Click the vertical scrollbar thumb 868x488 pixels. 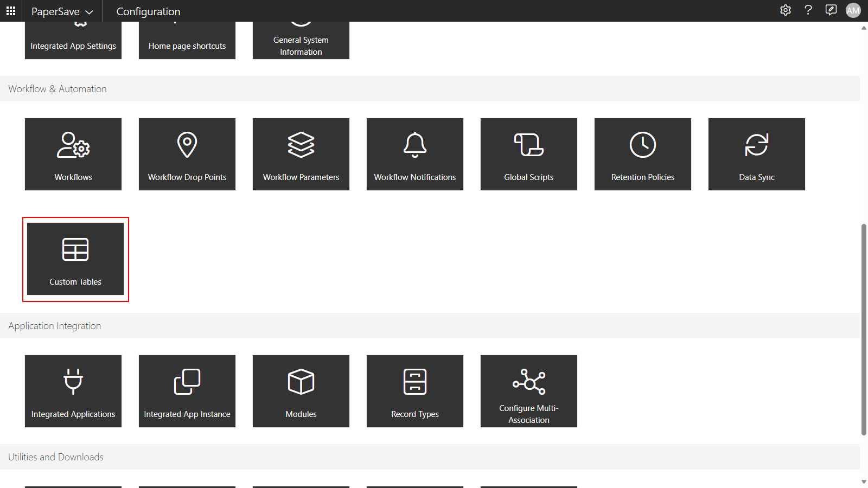(864, 329)
